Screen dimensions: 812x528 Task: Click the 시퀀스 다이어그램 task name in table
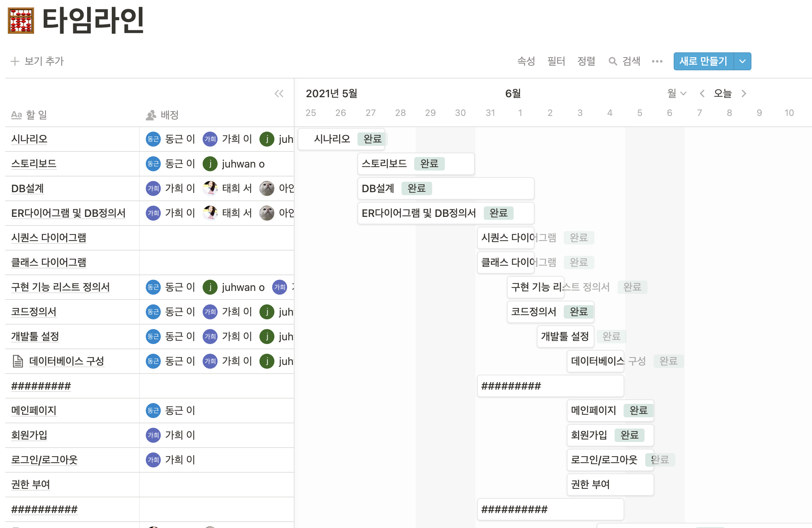[49, 238]
